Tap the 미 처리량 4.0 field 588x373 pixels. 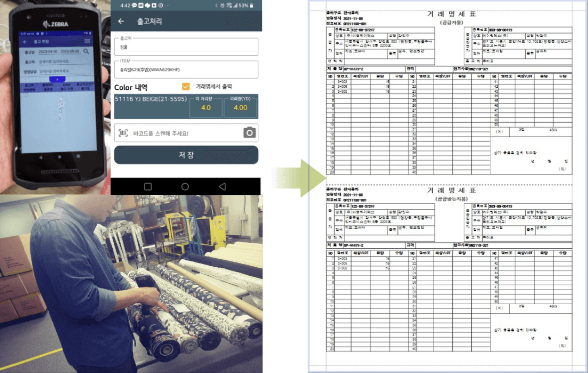[x=205, y=107]
